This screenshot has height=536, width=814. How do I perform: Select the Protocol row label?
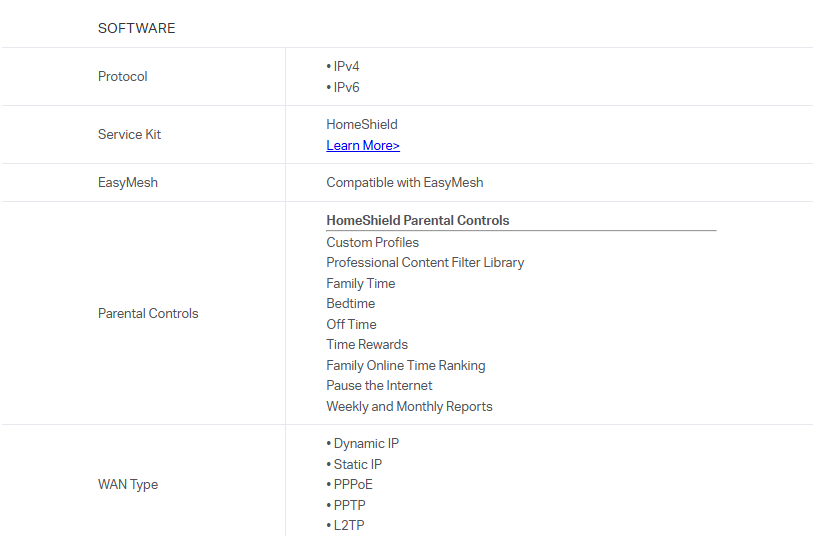[x=123, y=77]
